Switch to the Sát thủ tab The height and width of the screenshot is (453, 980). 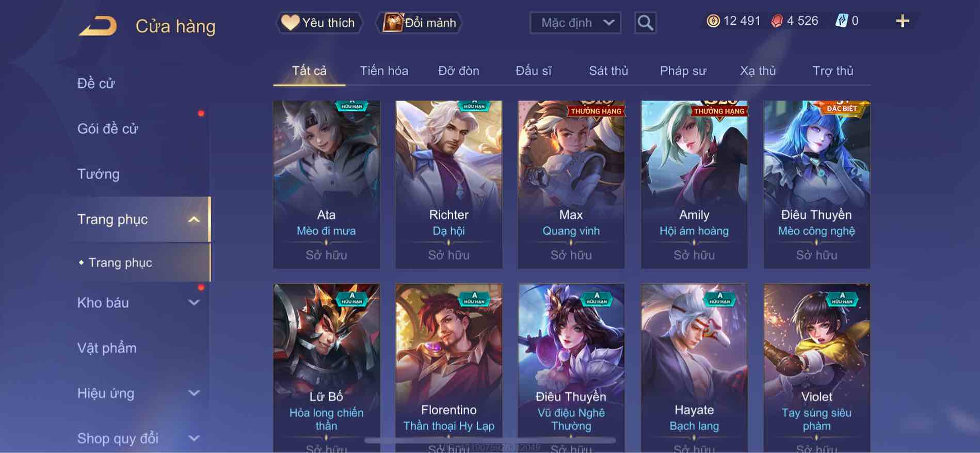click(x=608, y=71)
